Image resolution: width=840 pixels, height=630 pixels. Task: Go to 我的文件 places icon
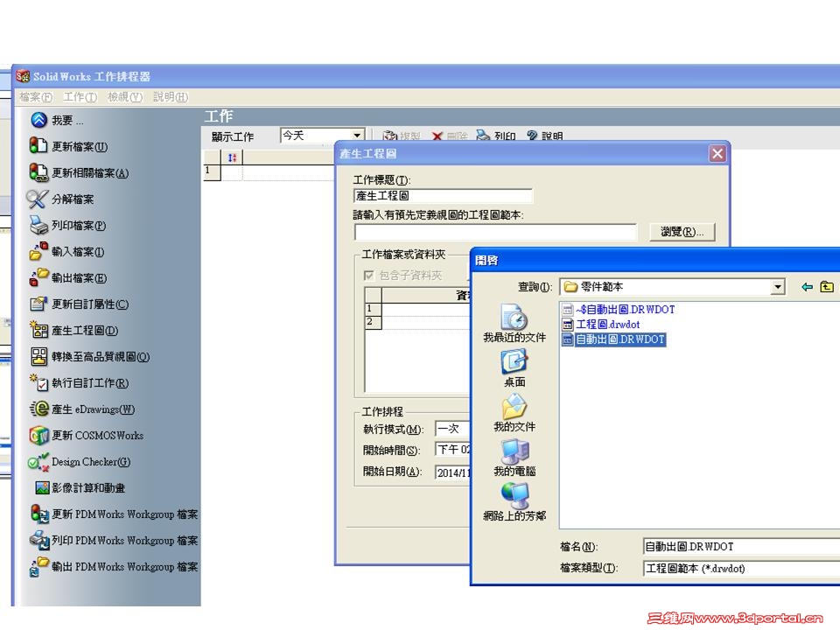point(514,406)
